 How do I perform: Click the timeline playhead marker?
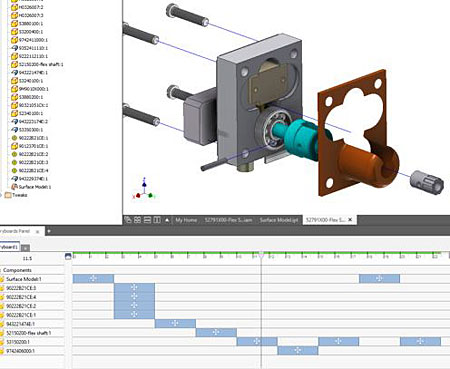pos(261,255)
